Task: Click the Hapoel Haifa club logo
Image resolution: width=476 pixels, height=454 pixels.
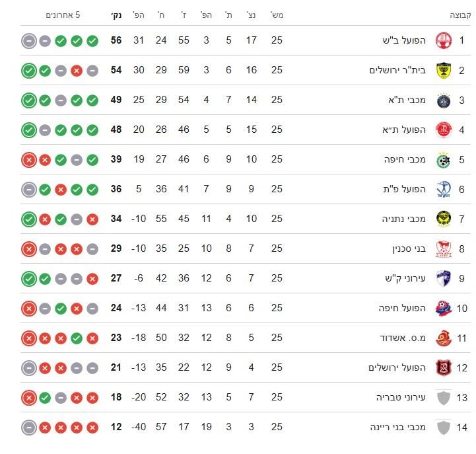Action: pyautogui.click(x=443, y=308)
